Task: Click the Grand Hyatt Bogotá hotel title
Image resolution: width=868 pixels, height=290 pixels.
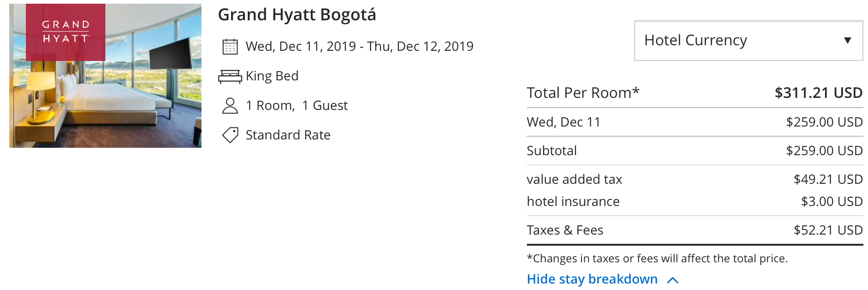Action: click(x=297, y=15)
